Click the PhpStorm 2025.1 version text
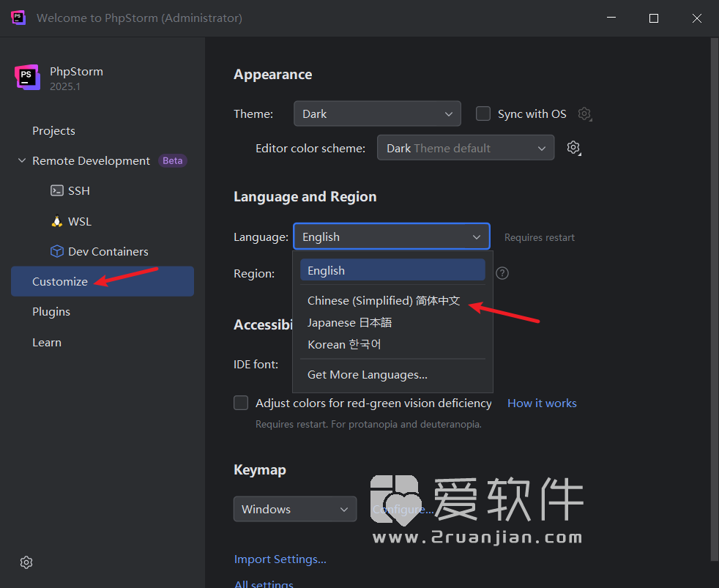 point(64,86)
